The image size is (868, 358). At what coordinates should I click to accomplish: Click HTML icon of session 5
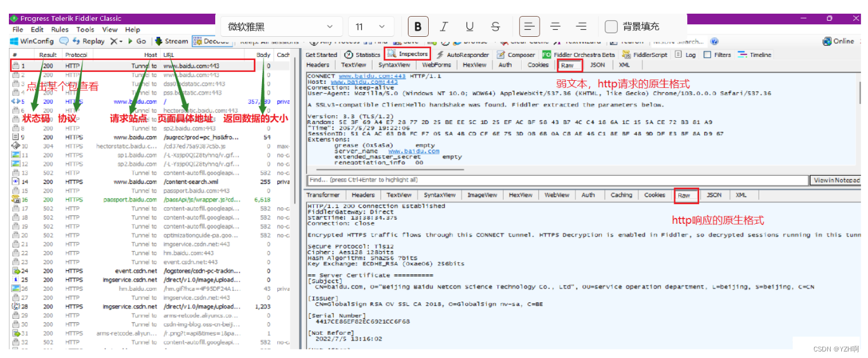point(16,102)
